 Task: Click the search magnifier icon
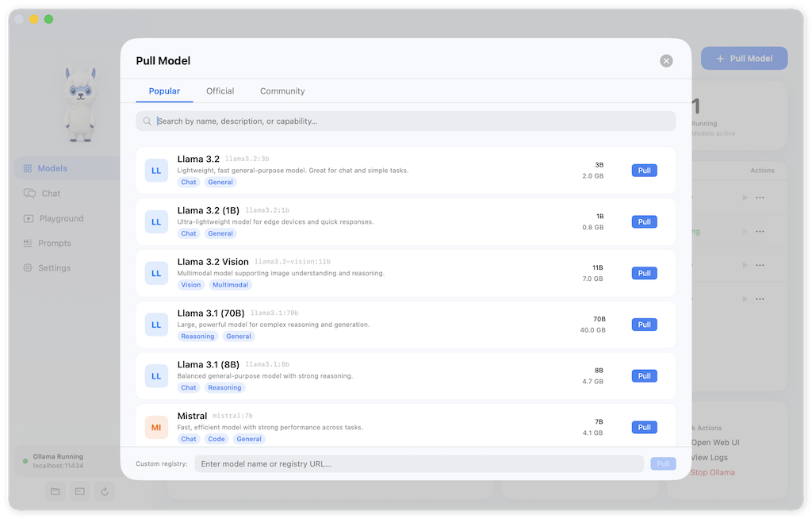click(147, 121)
